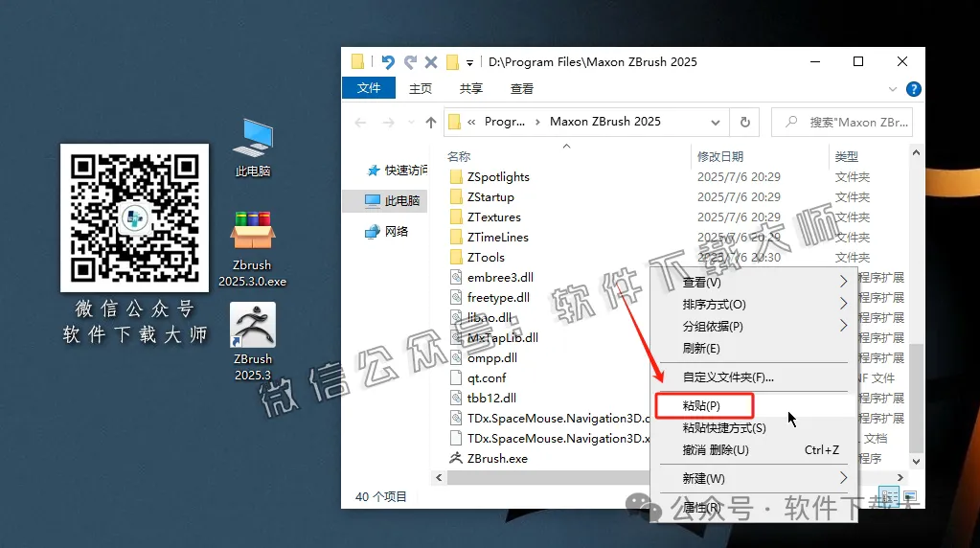Switch to the 主页 ribbon tab
980x548 pixels.
(x=420, y=89)
